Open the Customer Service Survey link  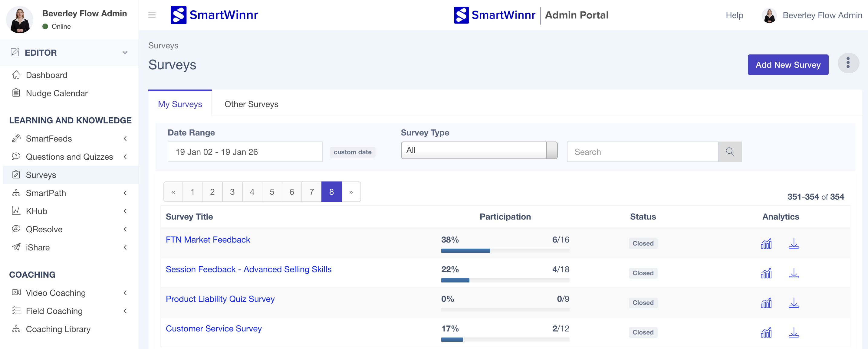[214, 328]
